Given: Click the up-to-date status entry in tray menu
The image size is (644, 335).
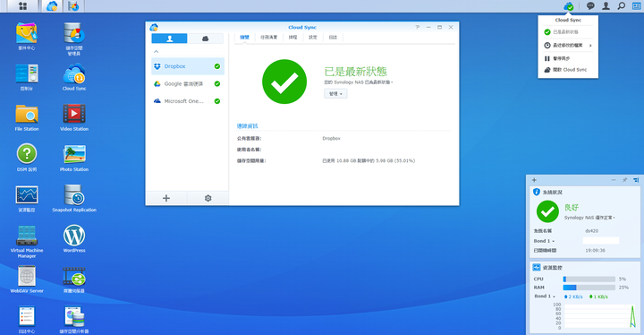Looking at the screenshot, I should 568,31.
